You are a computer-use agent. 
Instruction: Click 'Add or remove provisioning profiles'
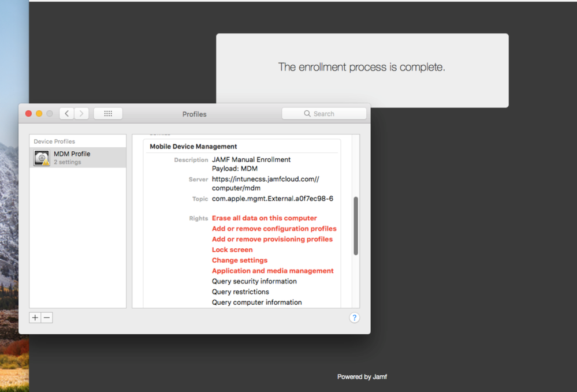point(272,240)
